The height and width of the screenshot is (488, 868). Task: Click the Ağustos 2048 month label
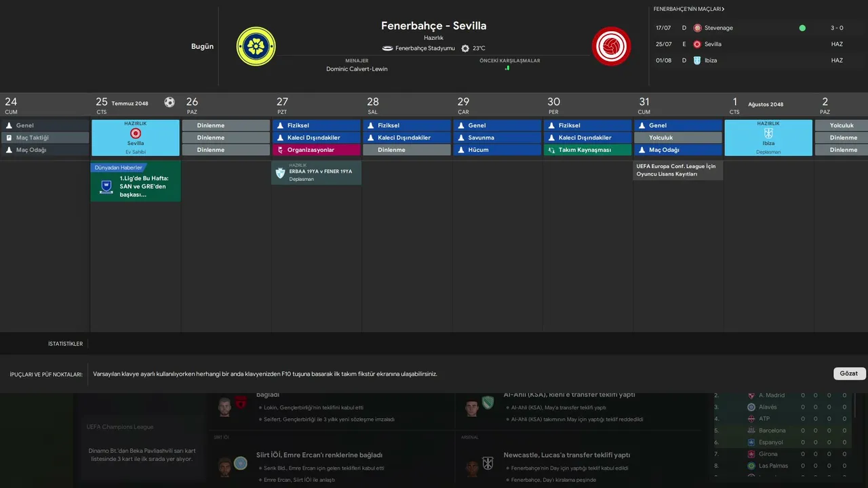coord(766,104)
